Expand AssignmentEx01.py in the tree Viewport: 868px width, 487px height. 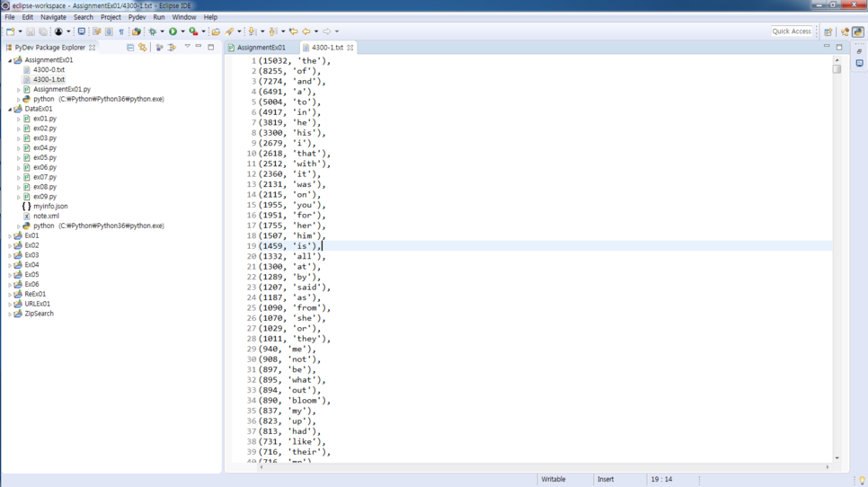pos(18,90)
